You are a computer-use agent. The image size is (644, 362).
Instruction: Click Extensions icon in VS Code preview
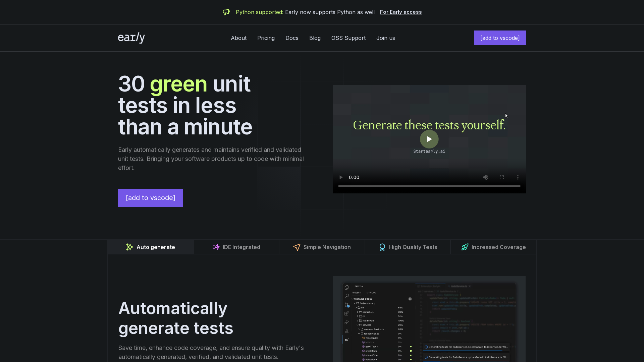(347, 313)
